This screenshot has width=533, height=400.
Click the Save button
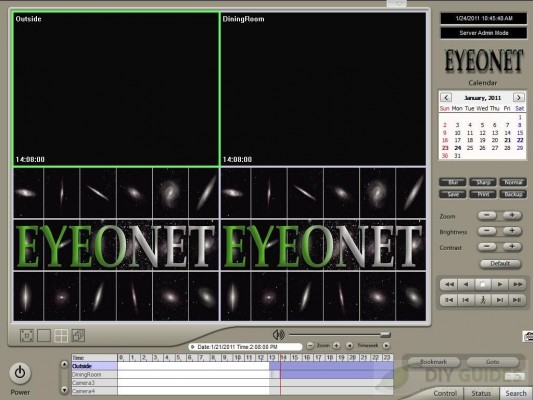tap(452, 194)
